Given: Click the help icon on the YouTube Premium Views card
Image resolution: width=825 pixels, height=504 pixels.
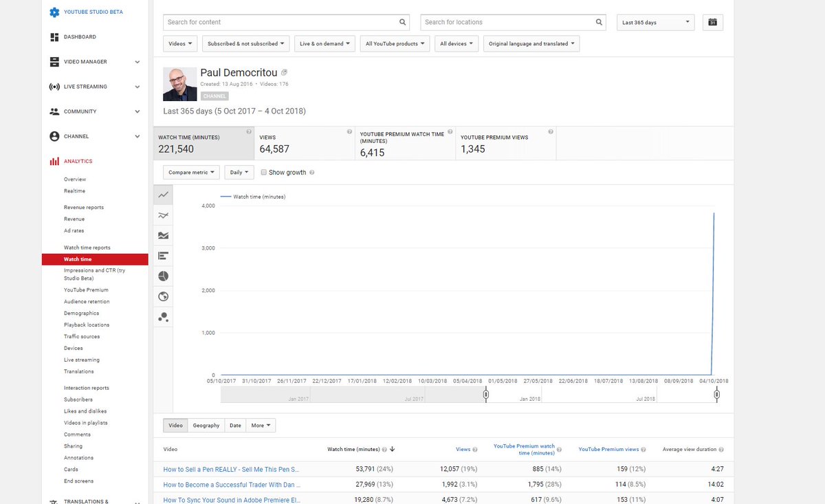Looking at the screenshot, I should point(551,131).
